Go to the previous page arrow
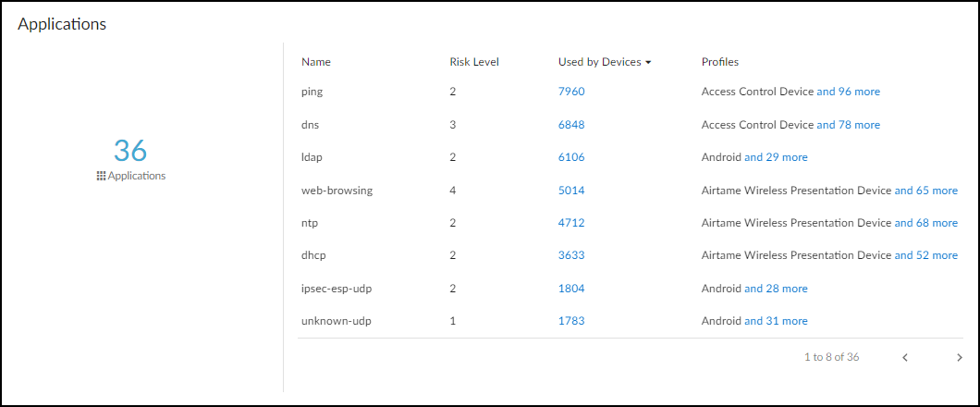The image size is (980, 407). [905, 357]
